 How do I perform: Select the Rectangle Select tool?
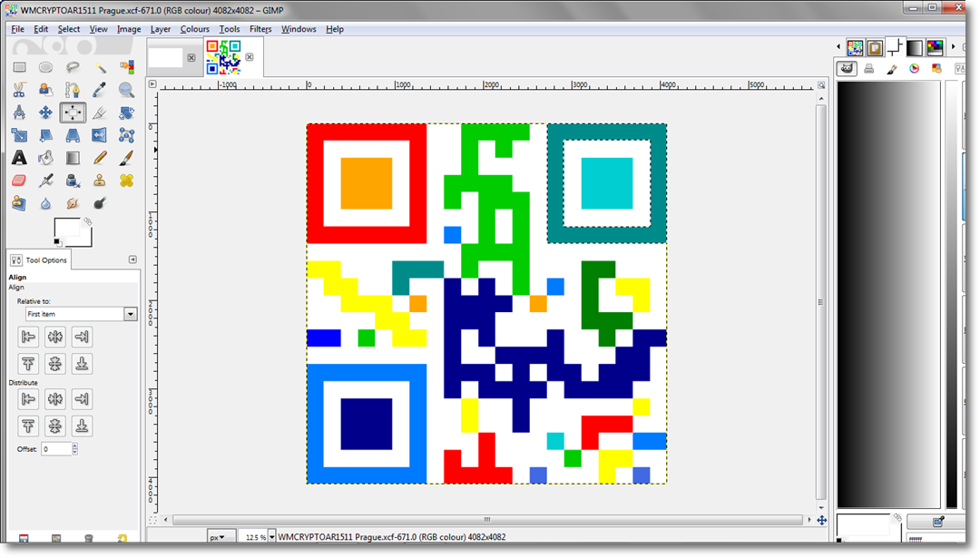(x=19, y=67)
